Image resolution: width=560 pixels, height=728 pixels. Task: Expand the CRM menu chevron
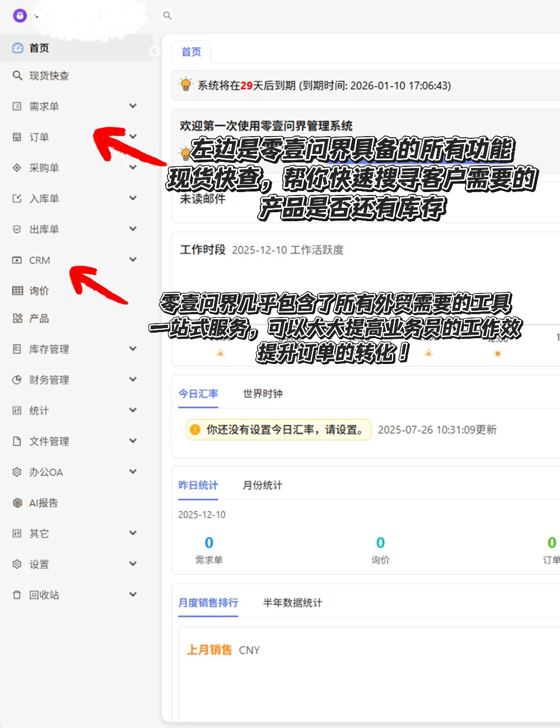(133, 259)
